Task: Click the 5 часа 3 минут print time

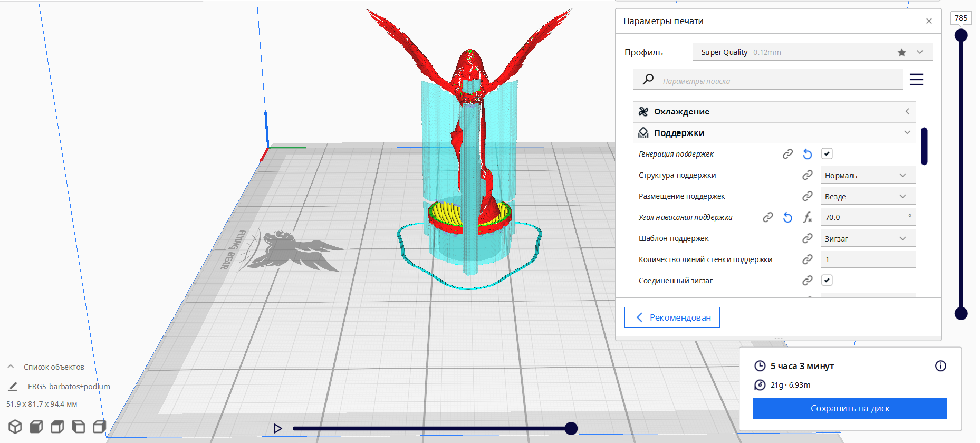Action: pos(802,366)
